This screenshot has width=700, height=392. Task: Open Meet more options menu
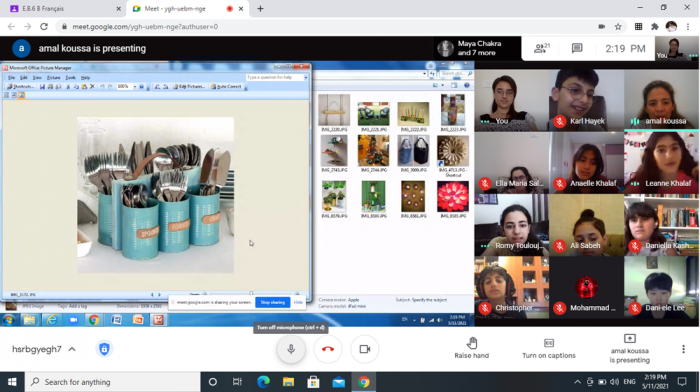point(683,349)
